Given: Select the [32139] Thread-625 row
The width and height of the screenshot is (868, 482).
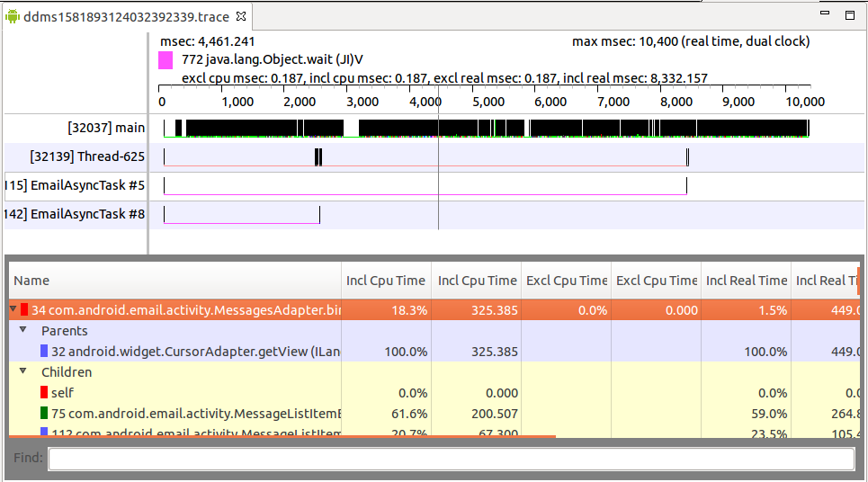Looking at the screenshot, I should coord(434,157).
